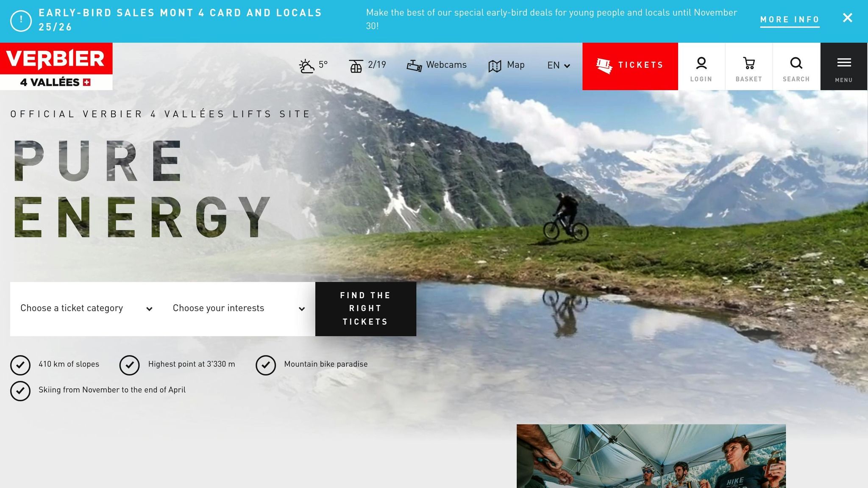This screenshot has width=868, height=488.
Task: Click the folded map icon
Action: [x=495, y=66]
